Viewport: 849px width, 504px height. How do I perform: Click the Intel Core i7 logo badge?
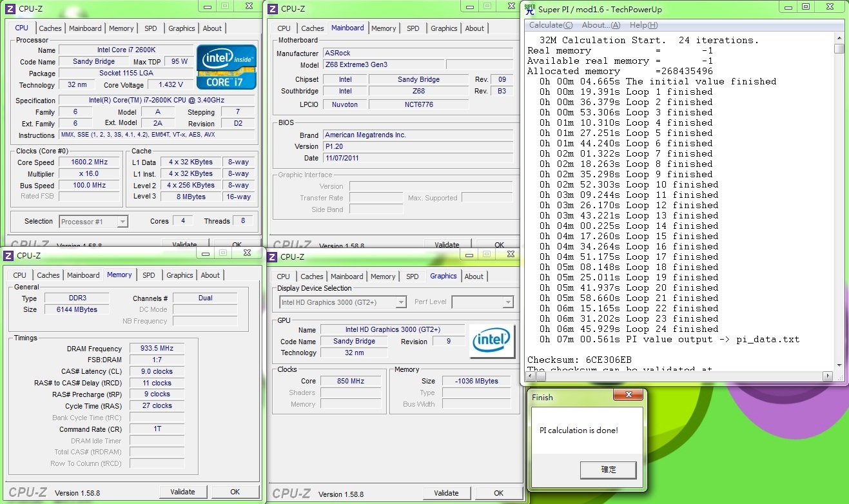pos(227,67)
